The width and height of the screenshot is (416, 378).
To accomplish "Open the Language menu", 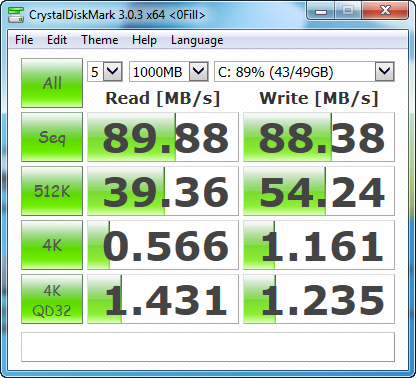I will [197, 40].
